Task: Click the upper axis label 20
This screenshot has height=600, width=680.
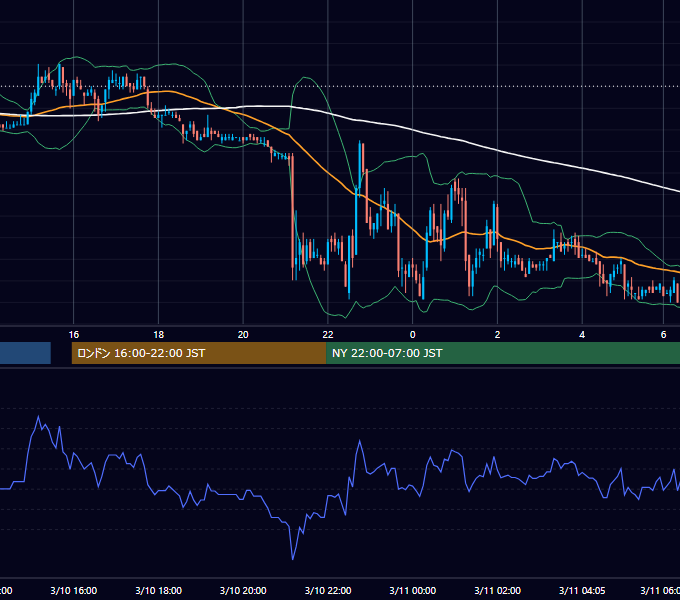Action: (243, 335)
